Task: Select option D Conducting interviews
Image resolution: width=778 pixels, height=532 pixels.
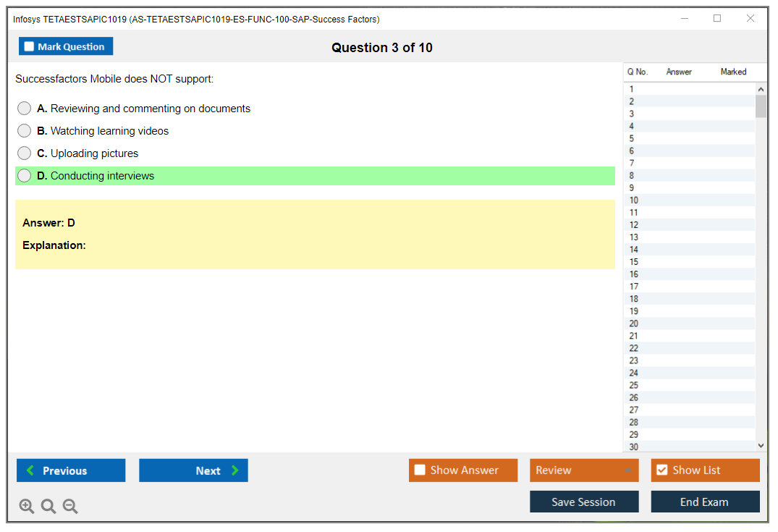Action: (x=25, y=176)
